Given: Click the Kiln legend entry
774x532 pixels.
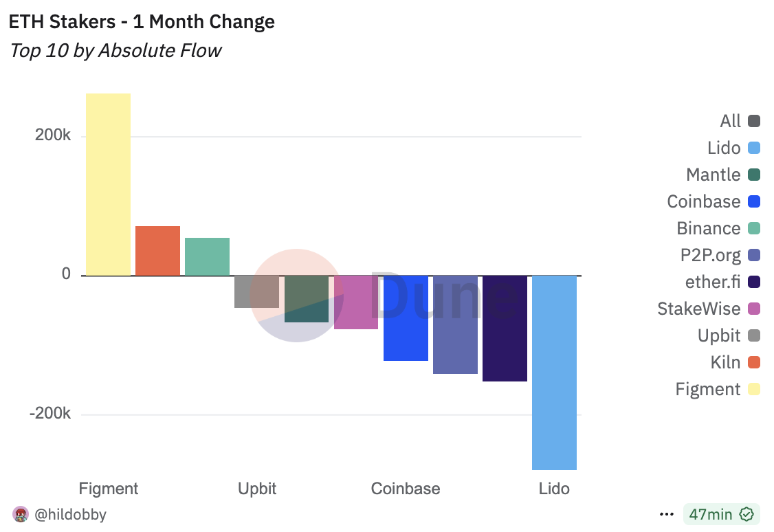Looking at the screenshot, I should tap(735, 362).
